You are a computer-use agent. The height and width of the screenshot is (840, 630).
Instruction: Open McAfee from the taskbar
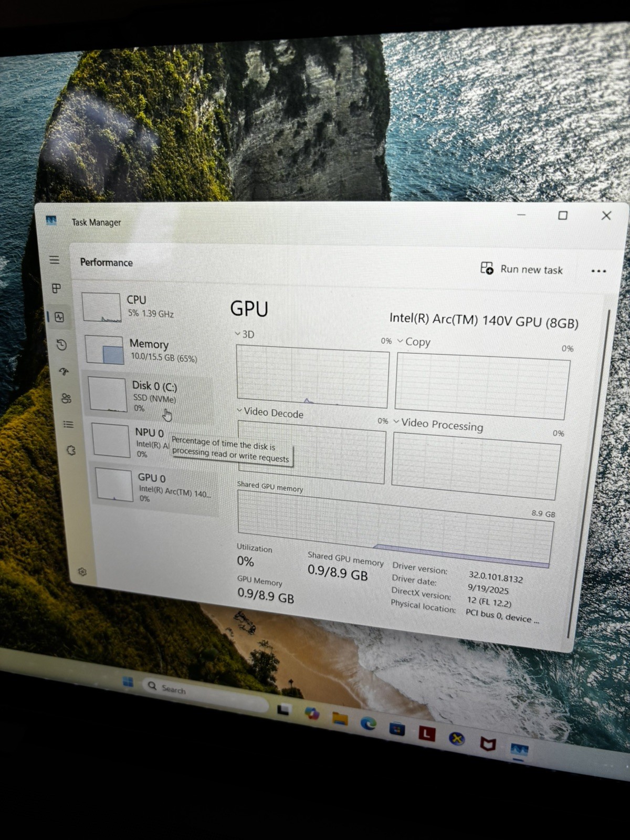pyautogui.click(x=488, y=744)
